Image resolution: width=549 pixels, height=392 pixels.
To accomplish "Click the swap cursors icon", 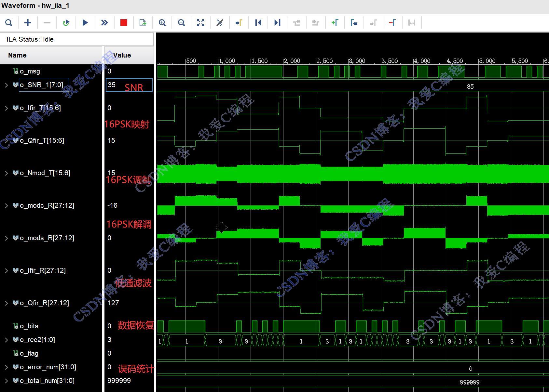I will coord(412,23).
